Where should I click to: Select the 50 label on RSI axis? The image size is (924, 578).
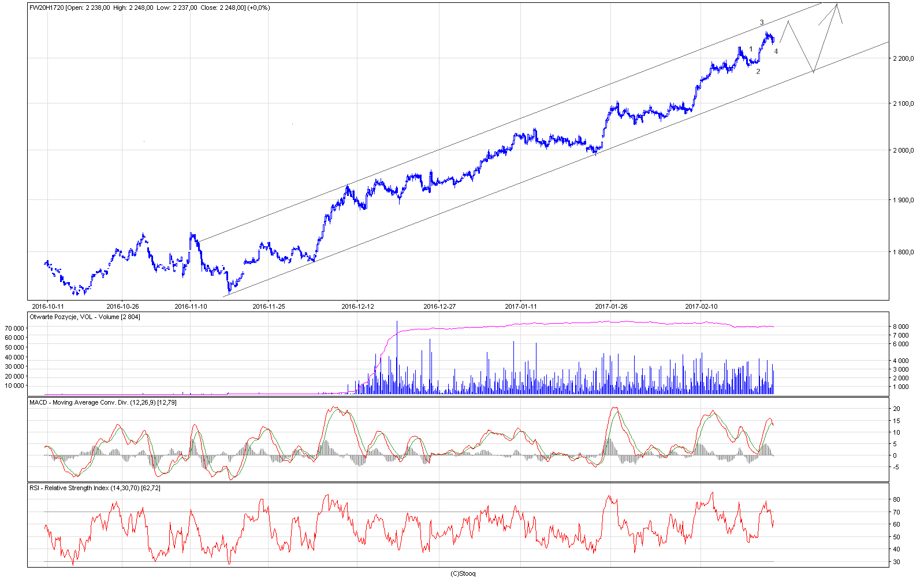(897, 537)
